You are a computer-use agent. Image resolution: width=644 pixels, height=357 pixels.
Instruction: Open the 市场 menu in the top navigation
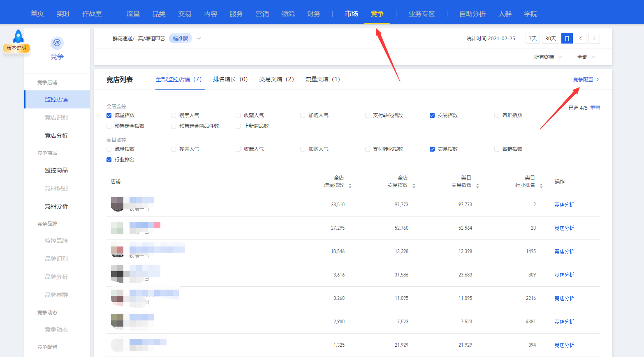(351, 14)
